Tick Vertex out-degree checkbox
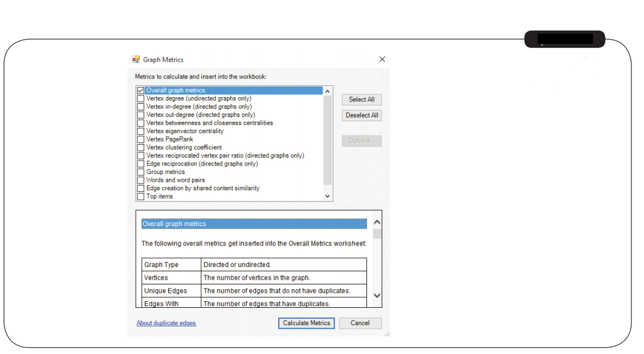This screenshot has height=354, width=644. click(x=141, y=115)
